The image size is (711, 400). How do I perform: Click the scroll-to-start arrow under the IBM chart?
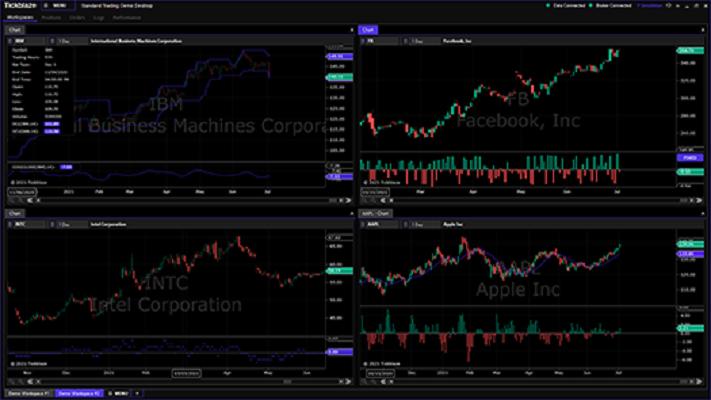30,200
